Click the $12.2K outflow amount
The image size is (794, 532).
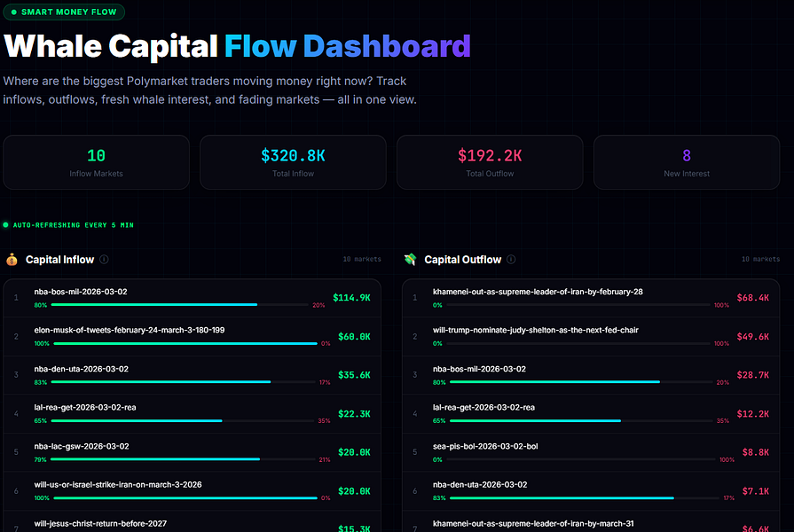(752, 414)
